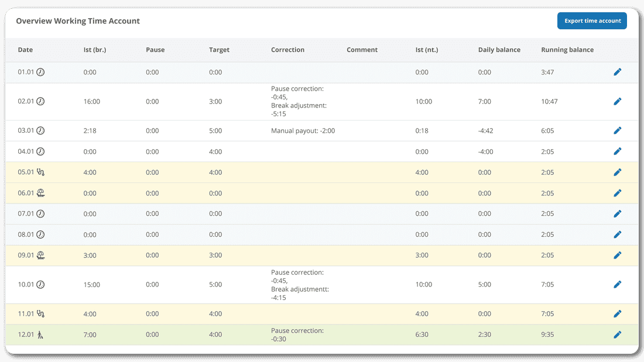This screenshot has height=362, width=644.
Task: Click the correction text 'Manual payout: -2:00'
Action: (x=303, y=130)
